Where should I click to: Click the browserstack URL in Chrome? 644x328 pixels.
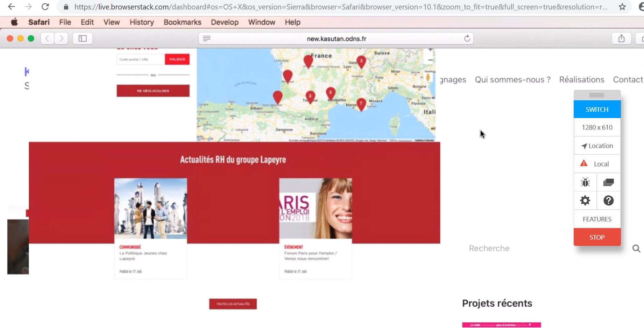(341, 7)
